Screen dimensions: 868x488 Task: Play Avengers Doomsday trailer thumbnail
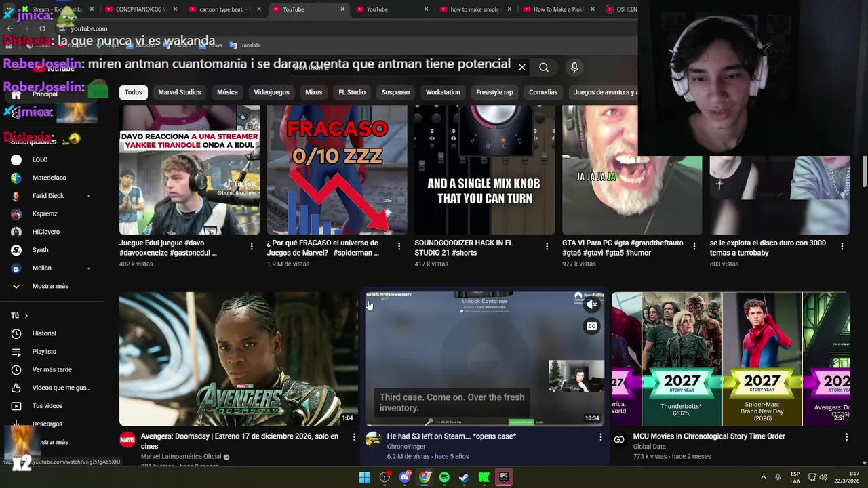pyautogui.click(x=239, y=359)
